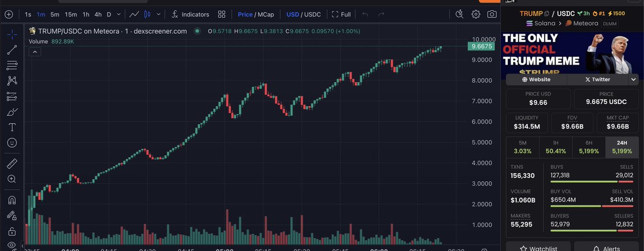Image resolution: width=644 pixels, height=251 pixels.
Task: Switch chart to line style
Action: (x=134, y=15)
